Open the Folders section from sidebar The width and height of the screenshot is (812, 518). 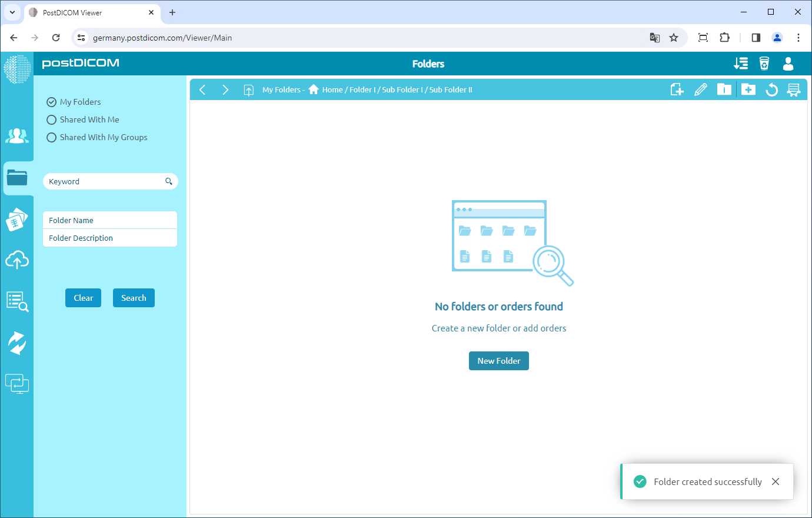point(17,178)
